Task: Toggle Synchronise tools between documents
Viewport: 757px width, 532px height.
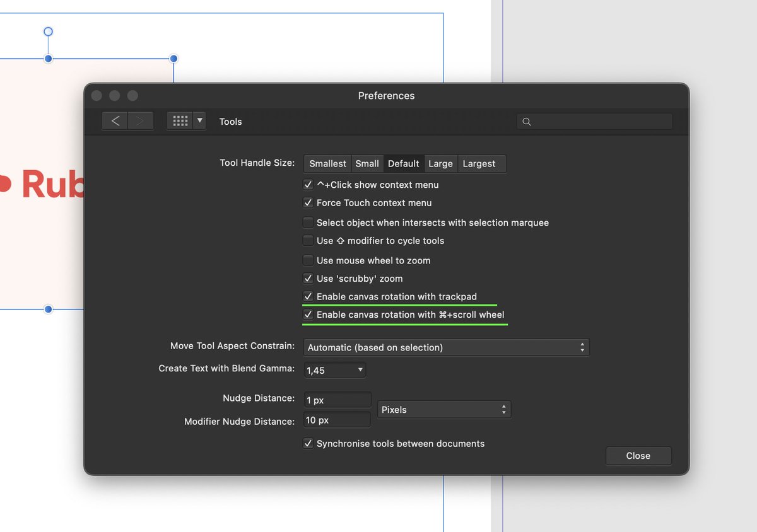Action: pos(308,444)
